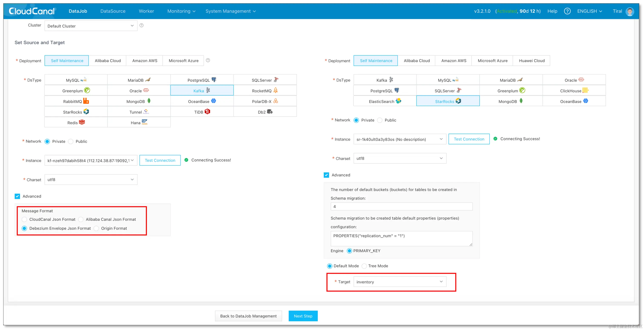Open ENGLISH language dropdown

pos(589,11)
